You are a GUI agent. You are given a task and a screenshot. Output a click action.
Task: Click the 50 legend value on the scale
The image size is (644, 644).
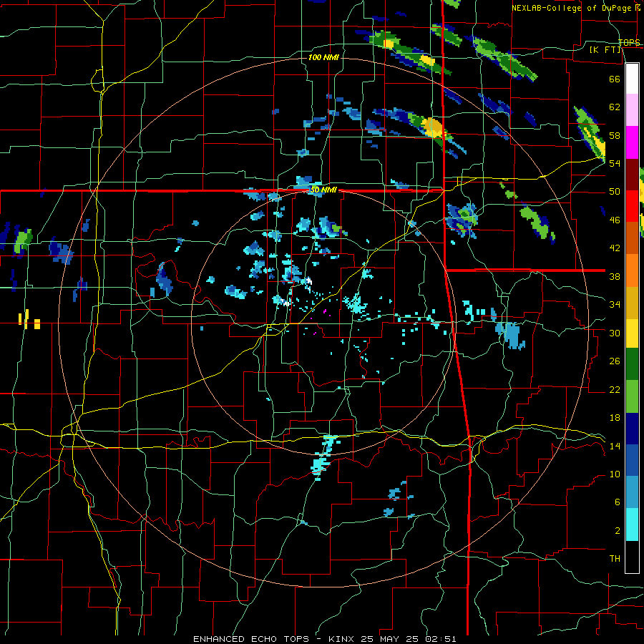(615, 192)
